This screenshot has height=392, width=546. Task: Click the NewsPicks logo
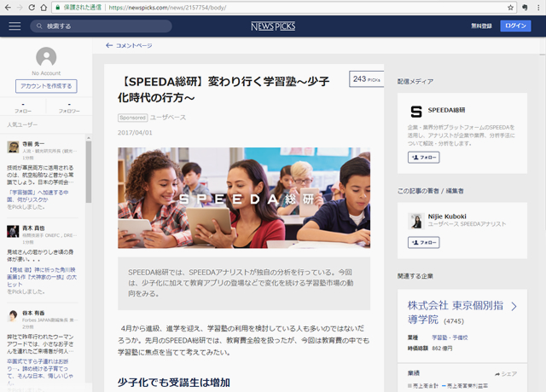point(273,26)
